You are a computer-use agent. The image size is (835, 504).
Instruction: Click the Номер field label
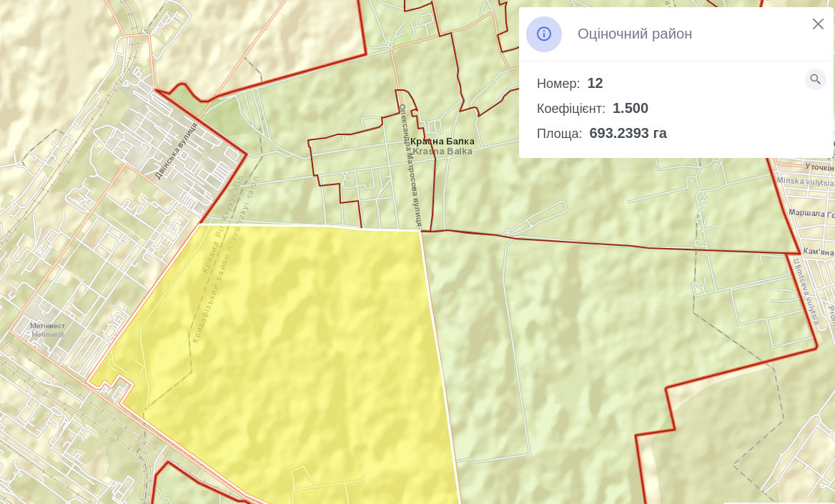558,84
